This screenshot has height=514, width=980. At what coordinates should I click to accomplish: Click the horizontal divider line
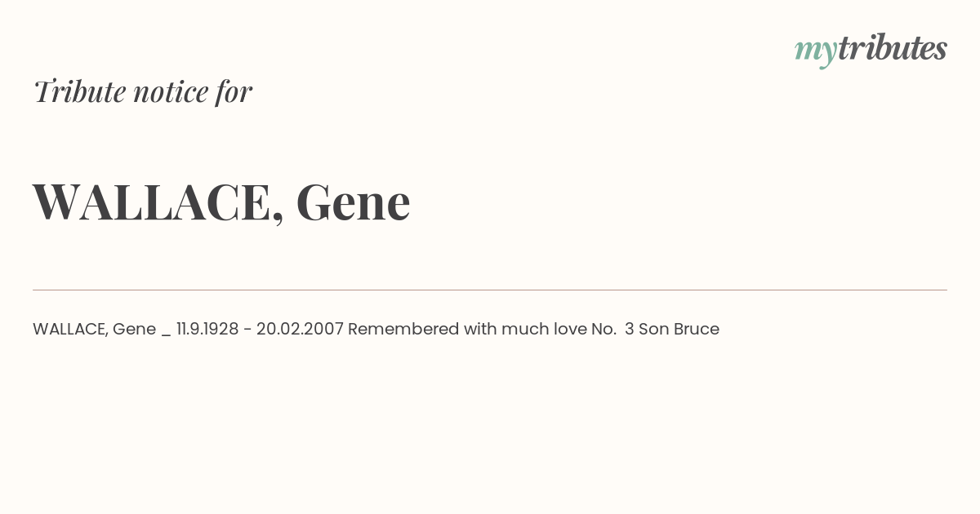pyautogui.click(x=490, y=290)
